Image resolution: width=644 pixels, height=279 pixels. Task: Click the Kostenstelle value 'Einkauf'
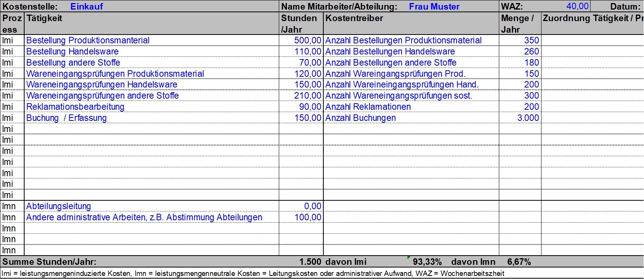(86, 7)
